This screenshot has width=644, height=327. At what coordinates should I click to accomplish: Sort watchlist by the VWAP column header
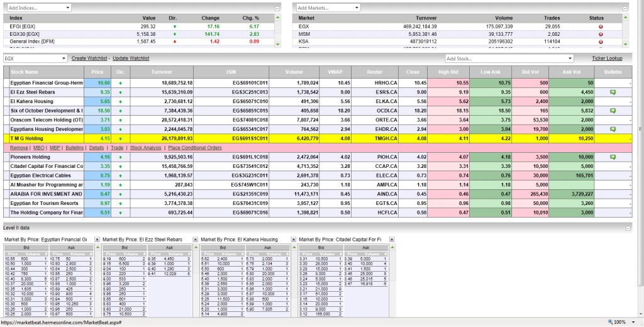tap(335, 72)
